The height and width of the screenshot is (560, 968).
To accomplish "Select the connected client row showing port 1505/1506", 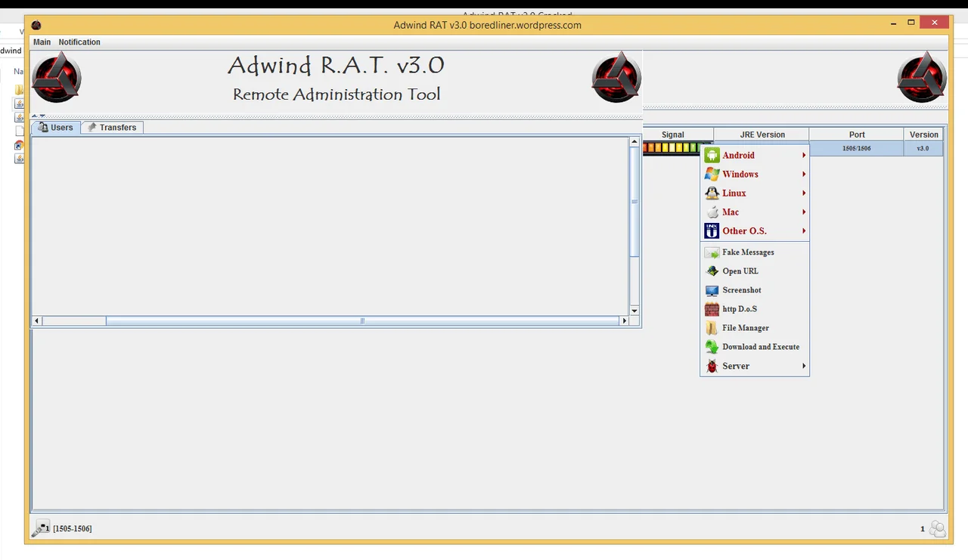I will tap(856, 148).
